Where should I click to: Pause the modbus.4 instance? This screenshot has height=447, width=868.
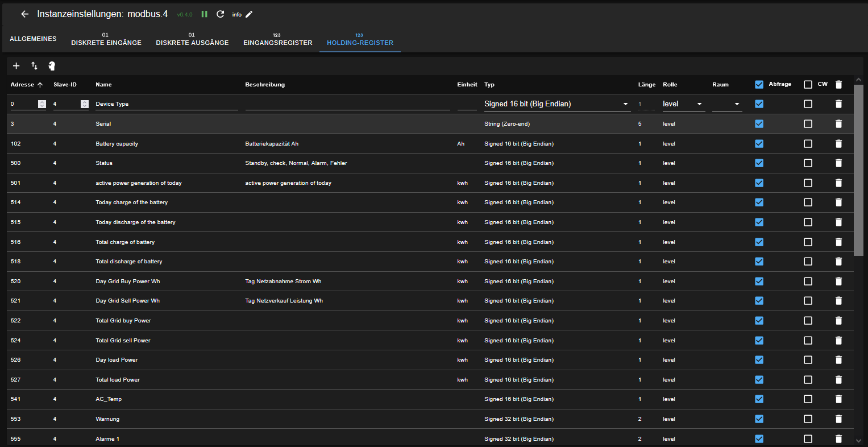click(205, 14)
